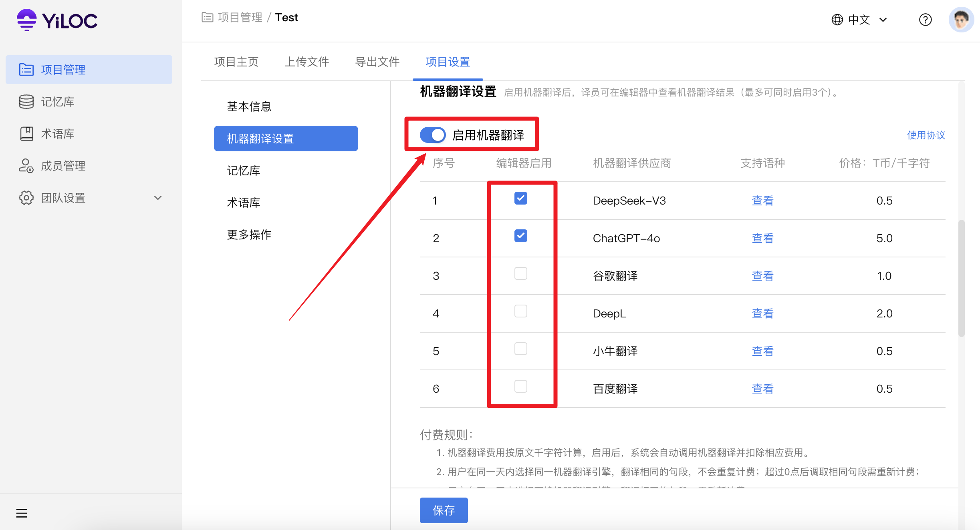Viewport: 980px width, 530px height.
Task: Click the DeepL provider name
Action: 609,313
